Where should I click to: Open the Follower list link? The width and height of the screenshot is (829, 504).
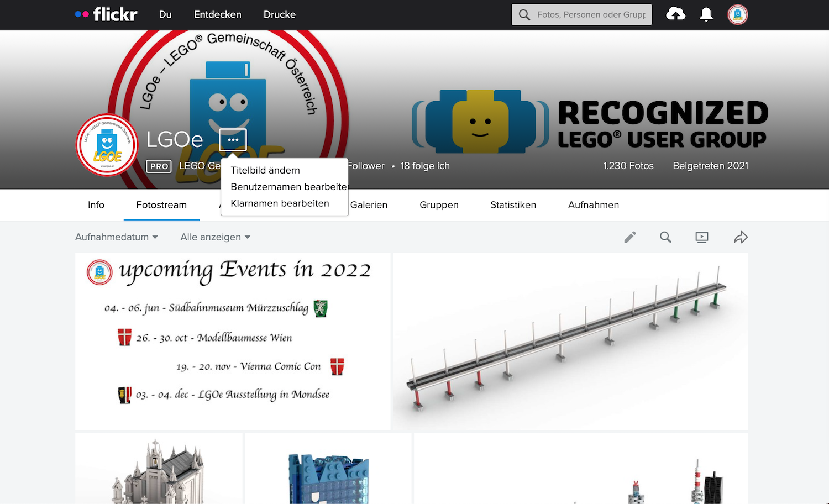point(366,166)
